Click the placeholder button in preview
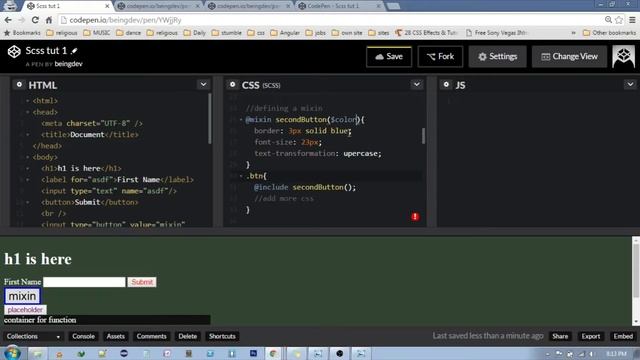640x360 pixels. (x=25, y=310)
